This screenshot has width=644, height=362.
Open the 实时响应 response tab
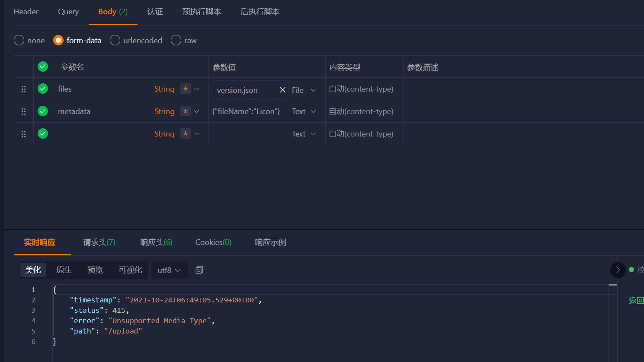tap(40, 242)
